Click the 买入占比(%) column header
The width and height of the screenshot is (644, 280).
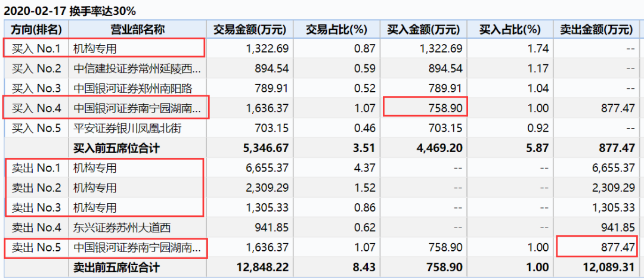click(x=510, y=30)
